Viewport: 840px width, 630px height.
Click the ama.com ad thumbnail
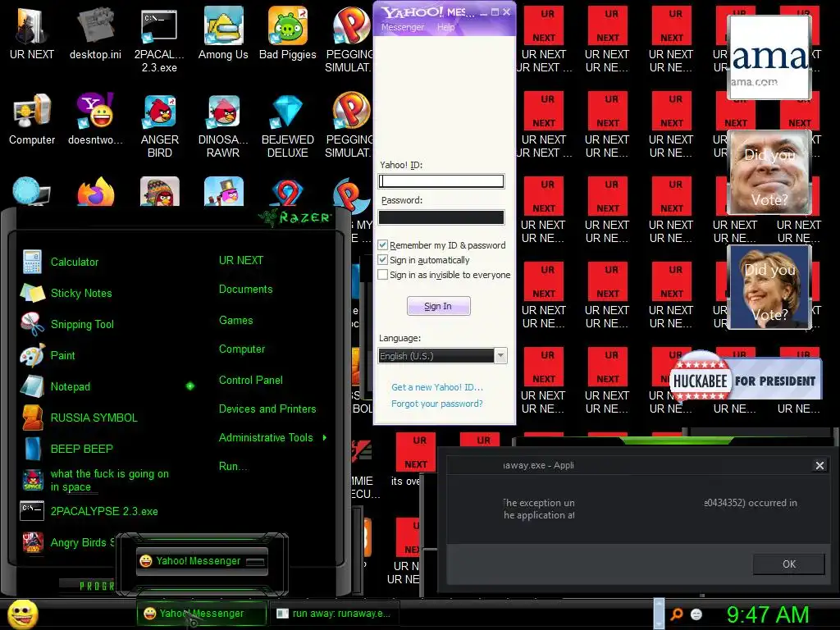(x=769, y=57)
